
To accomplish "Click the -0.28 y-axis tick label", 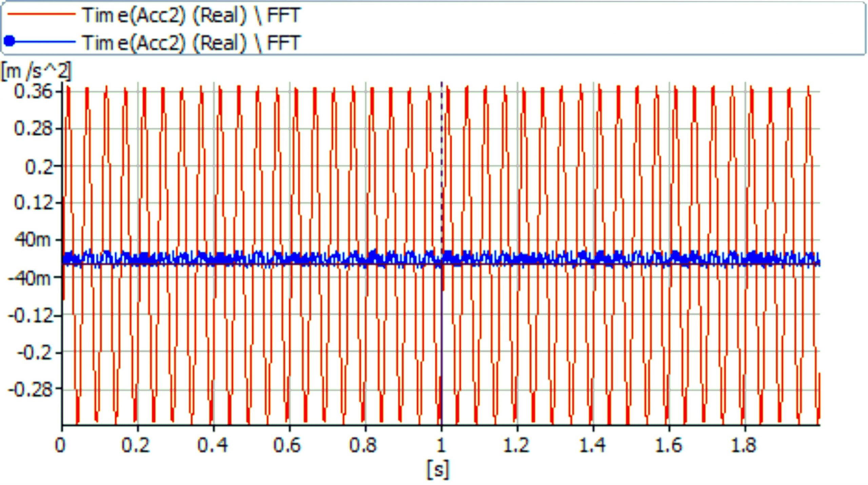I will tap(31, 390).
